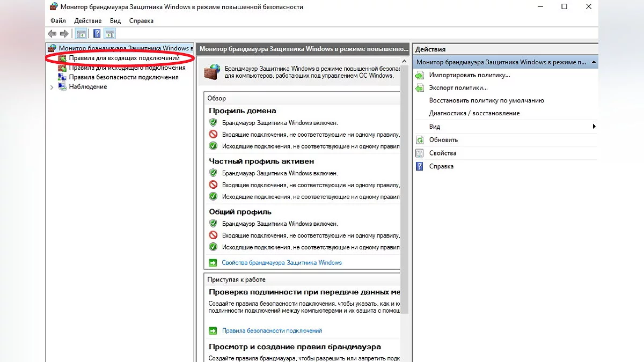The image size is (644, 362).
Task: Click the last green check icon under 'Общий профиль'
Action: [213, 247]
